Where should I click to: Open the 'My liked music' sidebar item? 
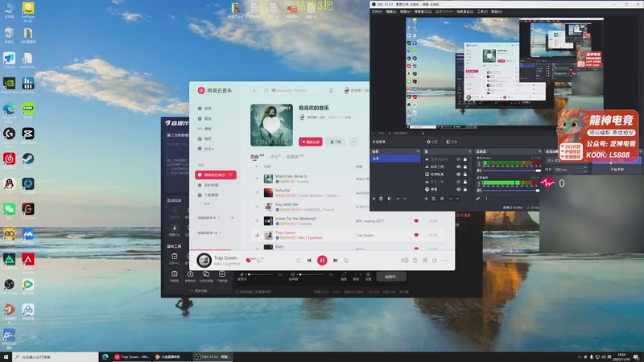click(x=216, y=175)
